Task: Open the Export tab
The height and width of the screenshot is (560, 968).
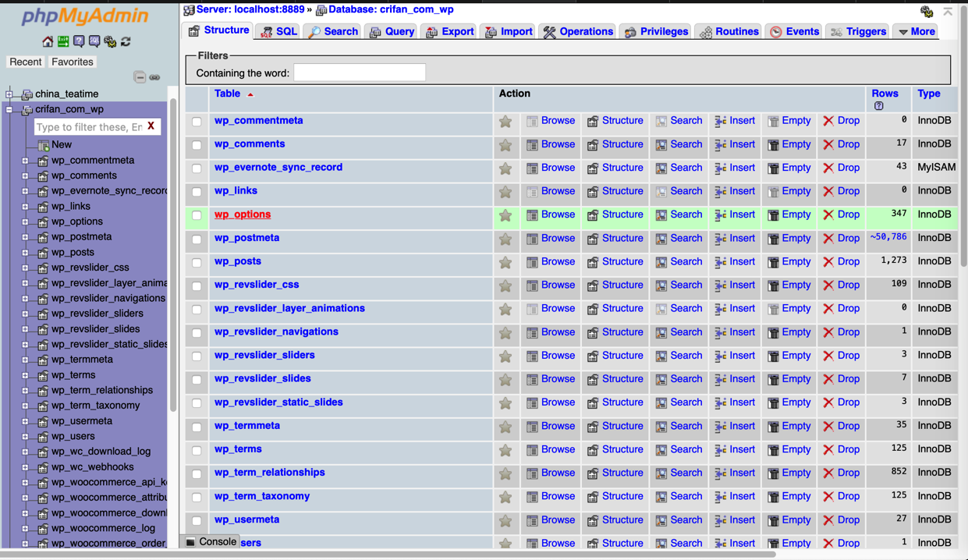Action: point(449,32)
